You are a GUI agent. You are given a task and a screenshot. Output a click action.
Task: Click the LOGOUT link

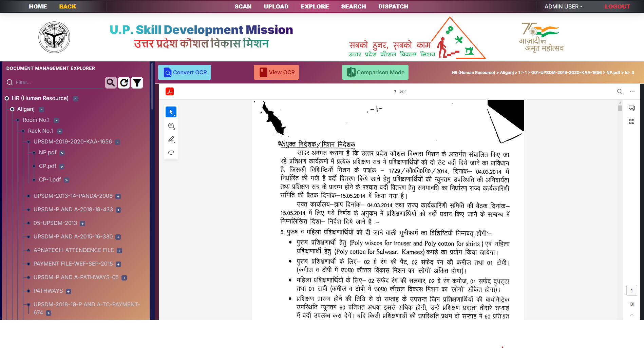point(617,6)
